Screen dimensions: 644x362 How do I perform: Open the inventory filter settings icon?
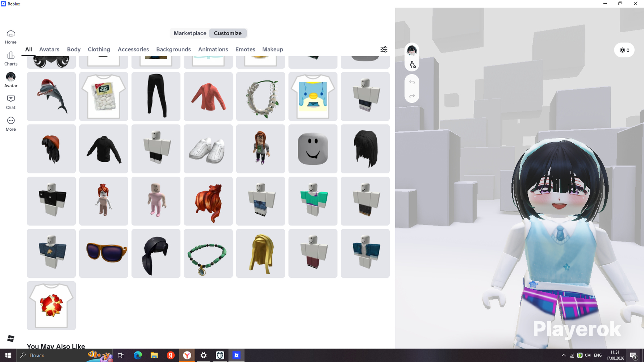coord(384,49)
